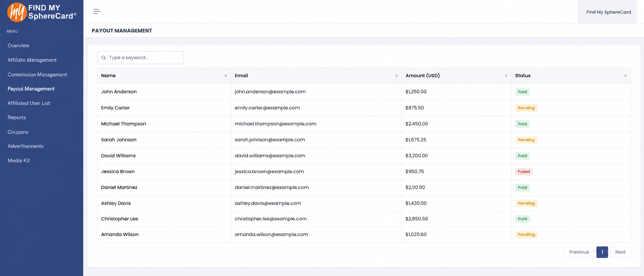Open Media Kit from sidebar
Screen dimensions: 644x276
point(19,161)
